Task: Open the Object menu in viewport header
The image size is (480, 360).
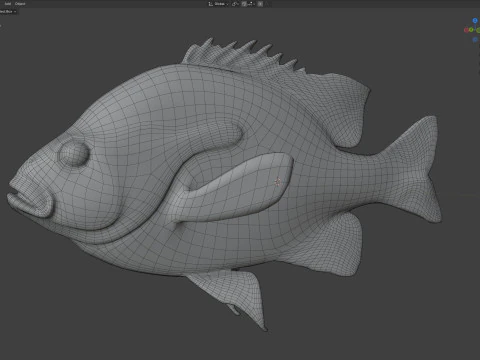Action: [x=20, y=4]
